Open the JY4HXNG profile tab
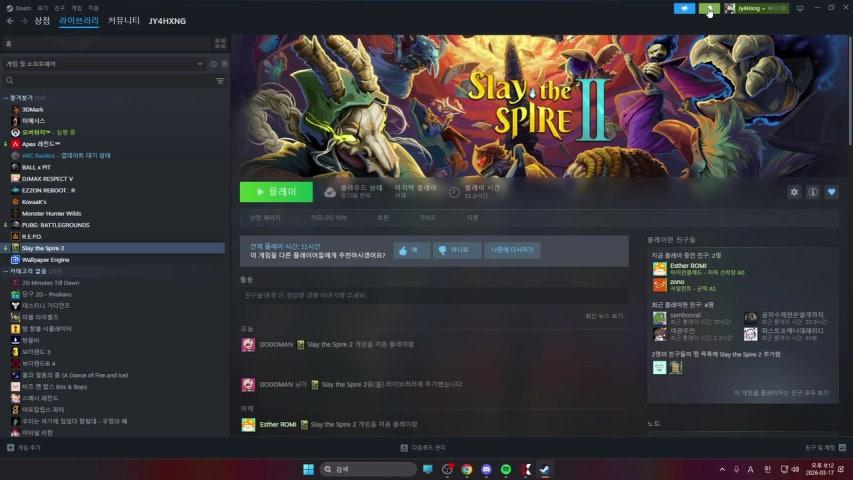853x480 pixels. tap(167, 21)
